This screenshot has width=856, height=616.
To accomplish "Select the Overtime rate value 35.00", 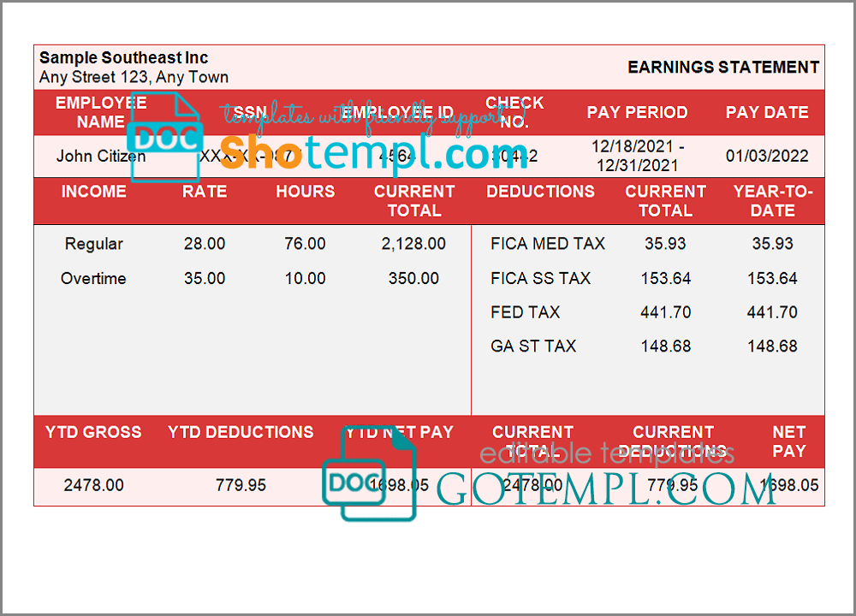I will click(x=205, y=278).
